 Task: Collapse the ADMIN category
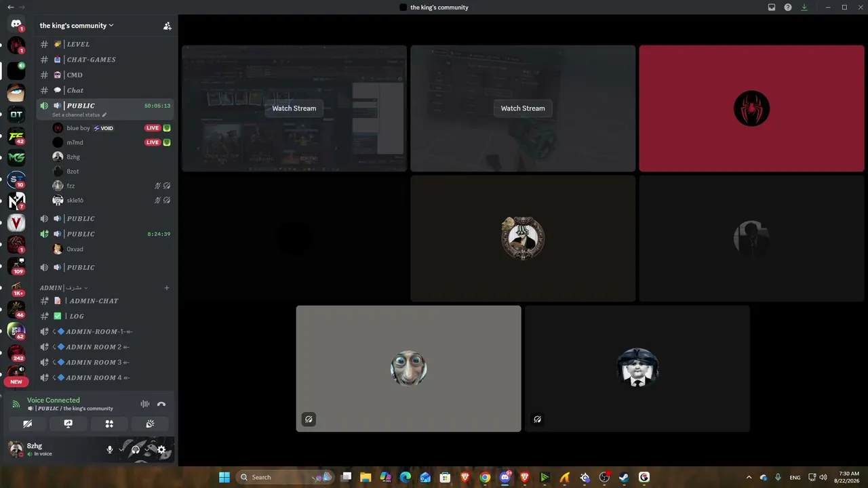pos(64,288)
